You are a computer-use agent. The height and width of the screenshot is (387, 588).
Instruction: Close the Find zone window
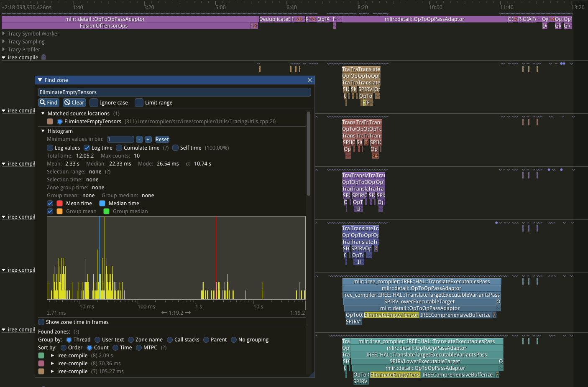[309, 80]
